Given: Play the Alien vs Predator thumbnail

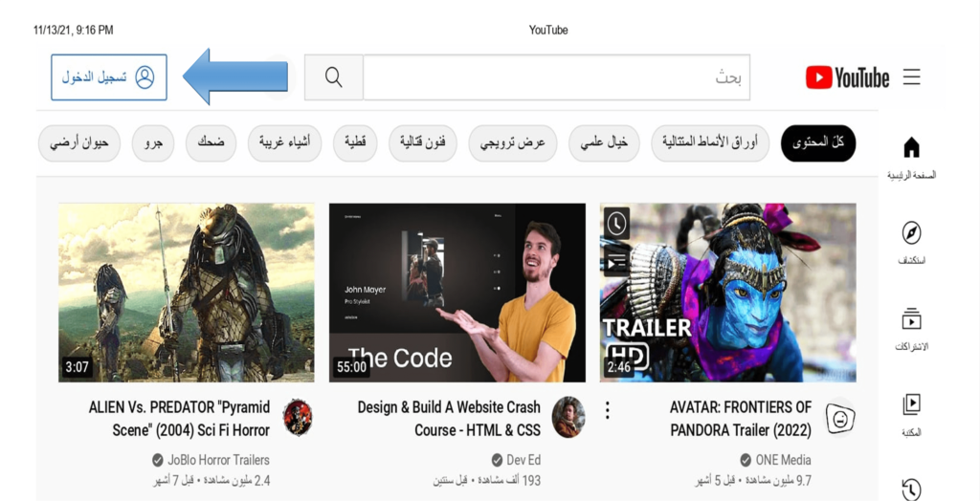Looking at the screenshot, I should pos(187,293).
